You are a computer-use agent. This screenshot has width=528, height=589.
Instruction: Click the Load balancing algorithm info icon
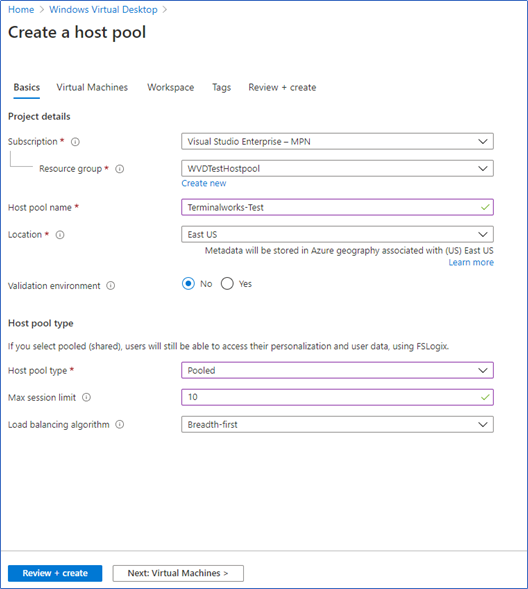(119, 424)
